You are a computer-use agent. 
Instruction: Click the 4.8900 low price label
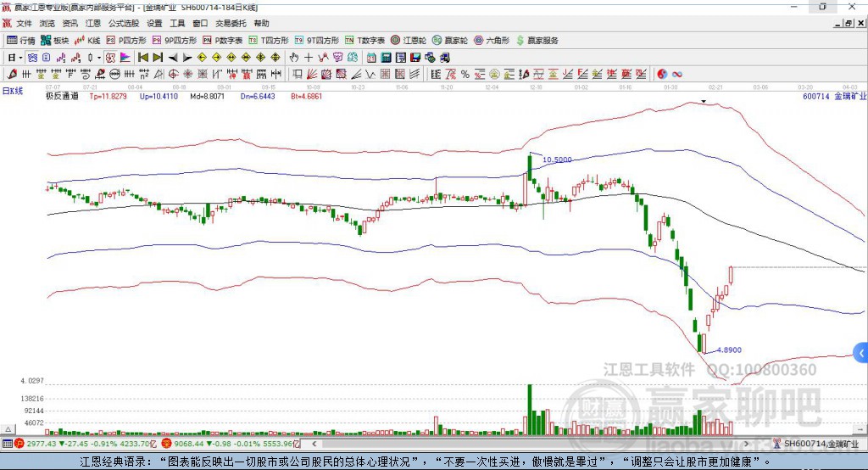[728, 350]
